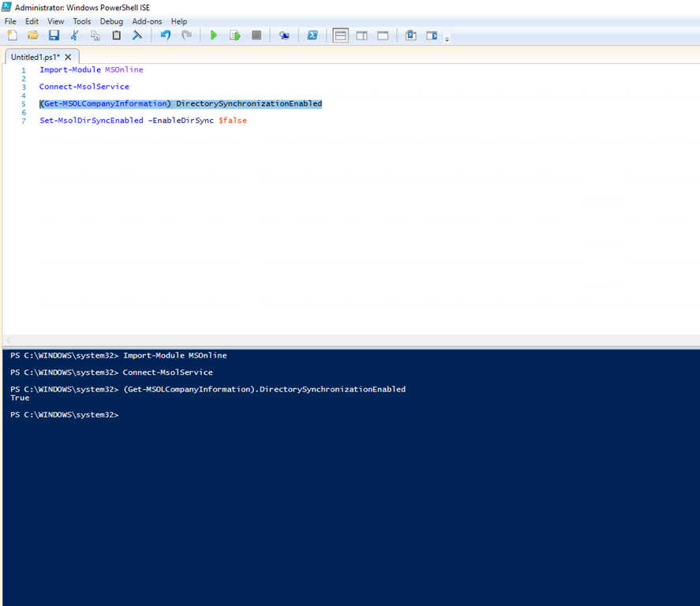
Task: Switch to the Untitled1.ps1 script tab
Action: click(35, 57)
